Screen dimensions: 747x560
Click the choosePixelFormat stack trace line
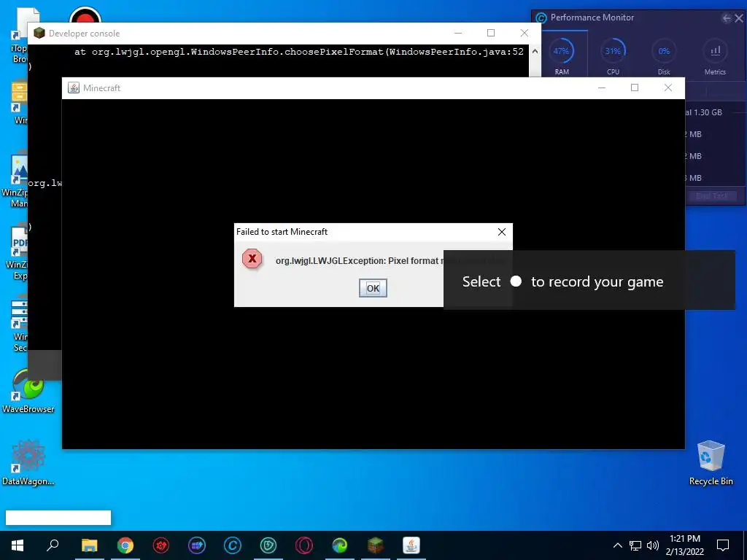[298, 52]
